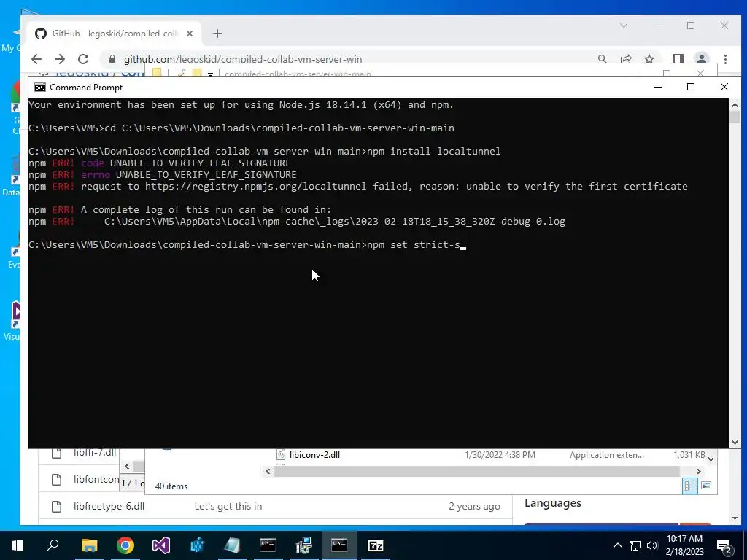Click the new folder icon in Explorer title bar
Viewport: 747px width, 560px height.
pyautogui.click(x=197, y=74)
